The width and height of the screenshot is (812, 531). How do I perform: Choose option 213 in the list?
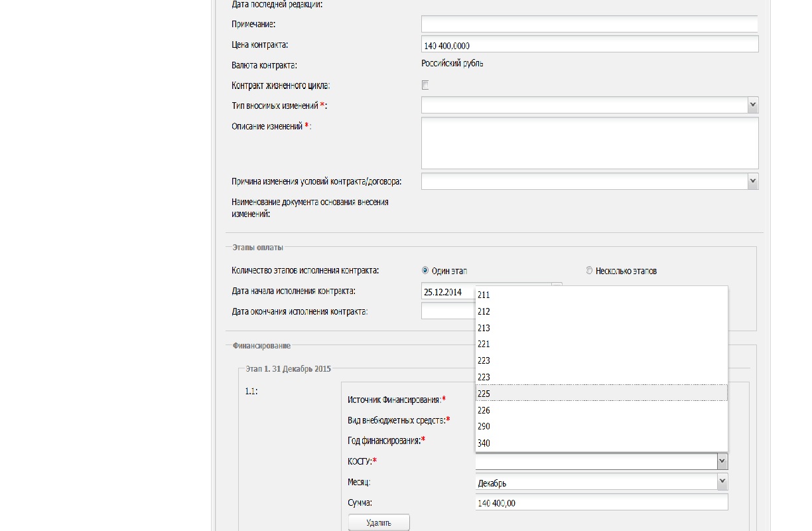(601, 328)
